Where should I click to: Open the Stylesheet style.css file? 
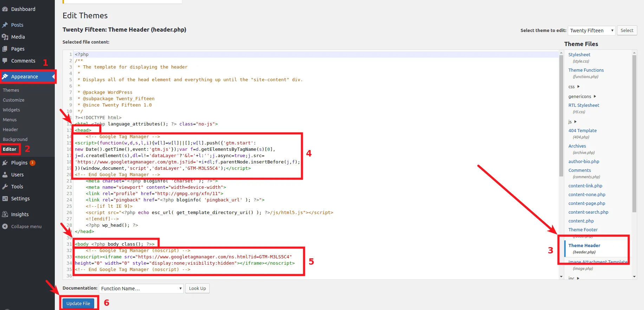[x=579, y=55]
